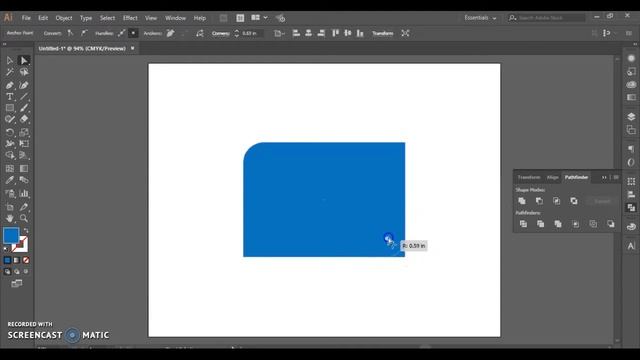The image size is (640, 360).
Task: Switch to the Align panel tab
Action: click(553, 177)
